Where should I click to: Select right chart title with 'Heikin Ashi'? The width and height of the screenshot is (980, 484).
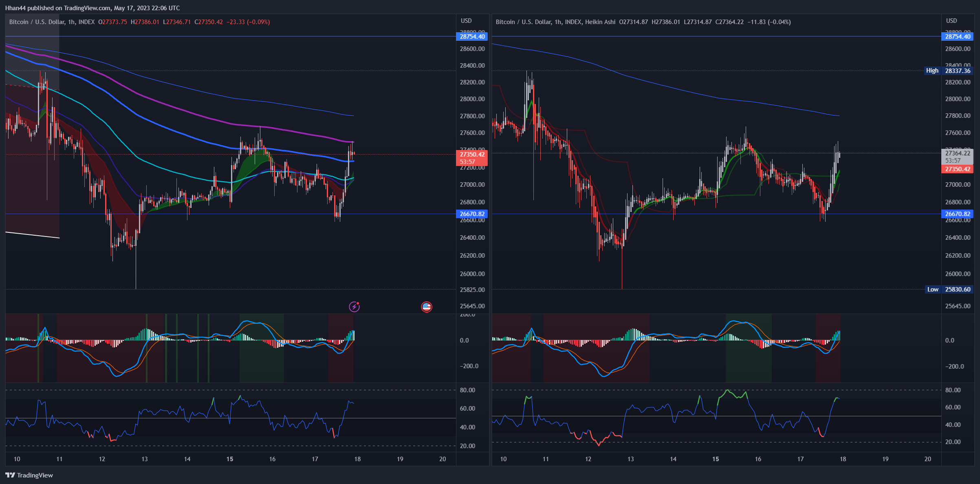click(x=555, y=22)
